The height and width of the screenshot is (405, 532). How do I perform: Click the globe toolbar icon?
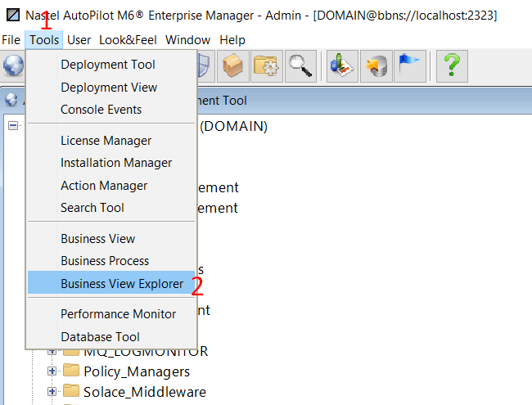coord(13,65)
